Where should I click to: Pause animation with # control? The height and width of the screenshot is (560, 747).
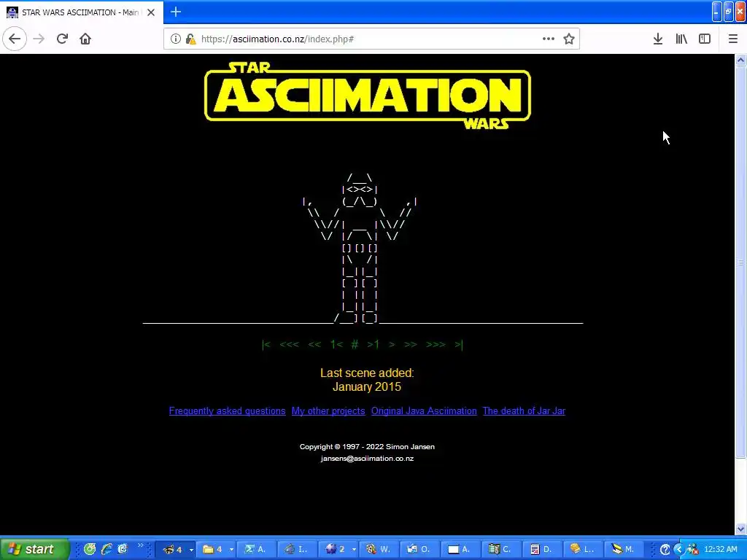coord(355,344)
